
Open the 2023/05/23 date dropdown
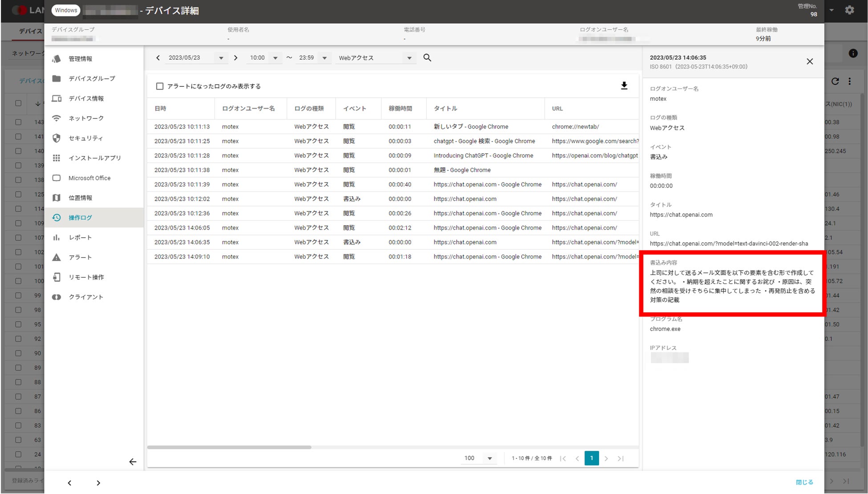point(221,58)
